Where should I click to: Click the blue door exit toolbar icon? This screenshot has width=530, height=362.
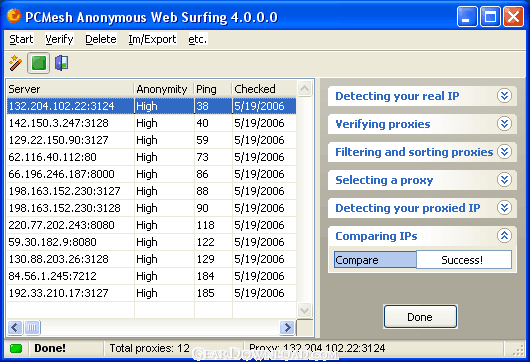click(62, 63)
